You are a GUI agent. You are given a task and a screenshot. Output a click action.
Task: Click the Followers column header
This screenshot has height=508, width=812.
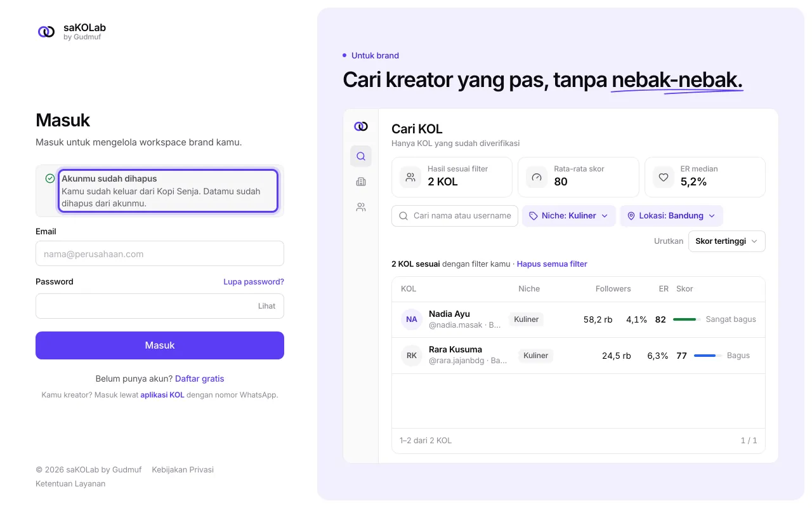[613, 289]
